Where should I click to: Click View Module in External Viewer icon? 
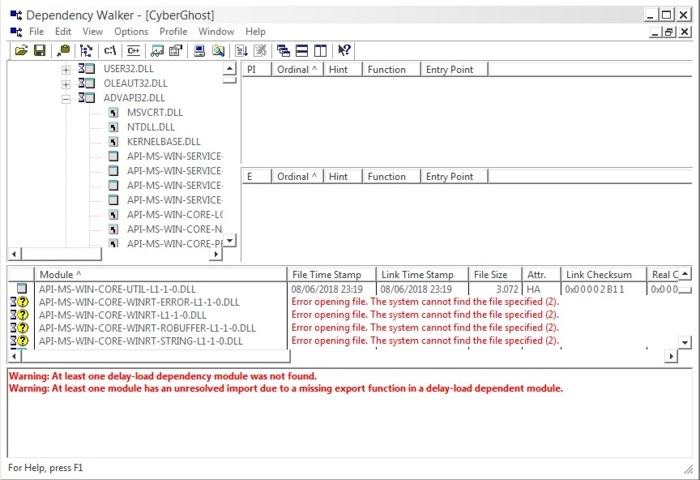(157, 50)
